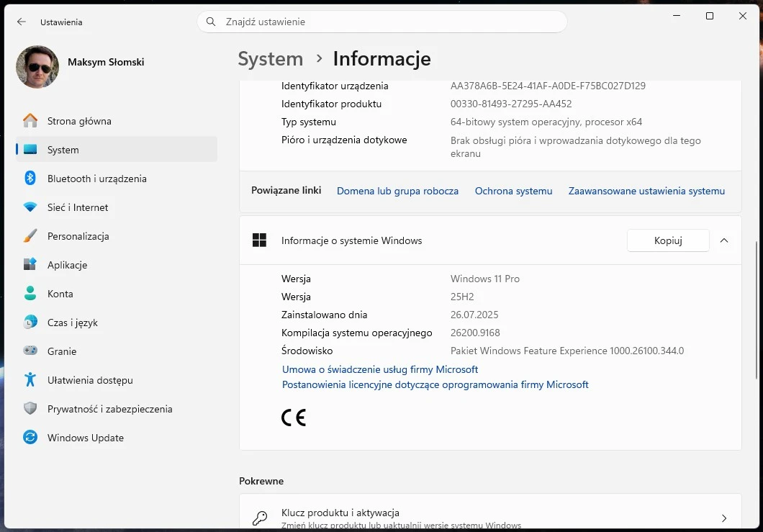Click the Sieć i Internet wifi icon
The image size is (763, 532).
[x=30, y=207]
